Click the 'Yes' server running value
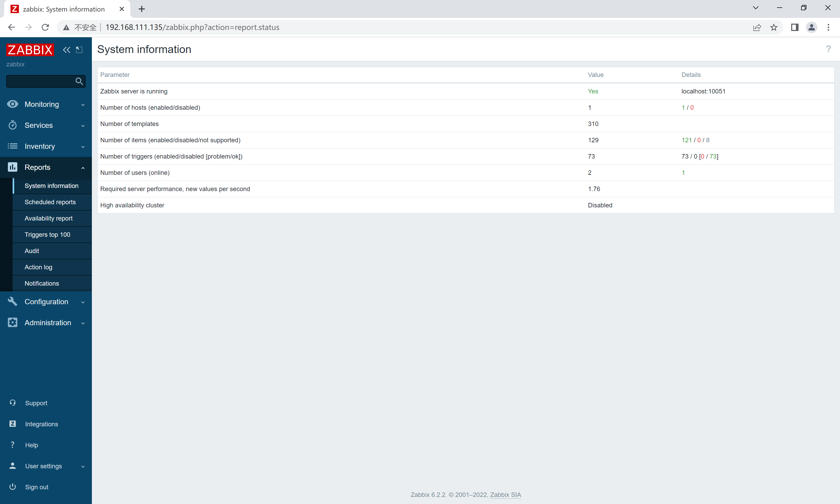The width and height of the screenshot is (840, 504). [593, 91]
